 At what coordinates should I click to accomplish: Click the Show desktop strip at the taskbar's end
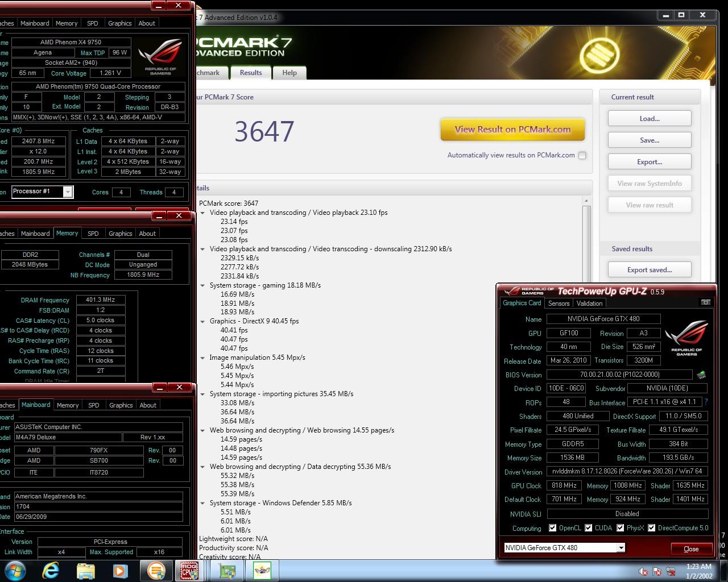tap(724, 571)
